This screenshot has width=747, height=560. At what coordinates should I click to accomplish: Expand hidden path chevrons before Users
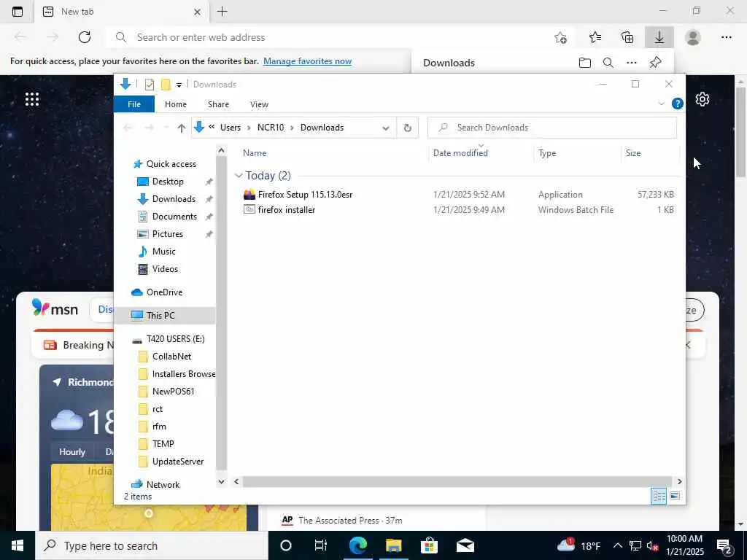pos(212,127)
